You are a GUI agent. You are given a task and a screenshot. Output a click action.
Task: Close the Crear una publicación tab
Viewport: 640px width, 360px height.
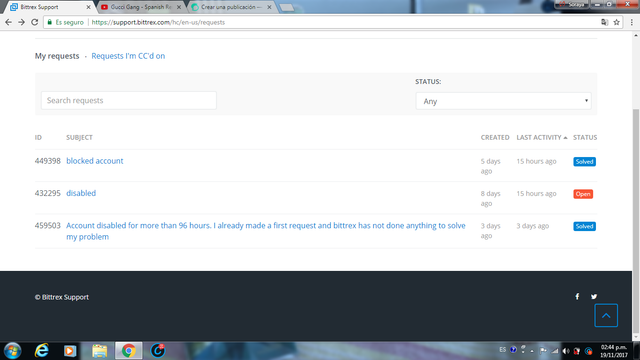[x=269, y=7]
